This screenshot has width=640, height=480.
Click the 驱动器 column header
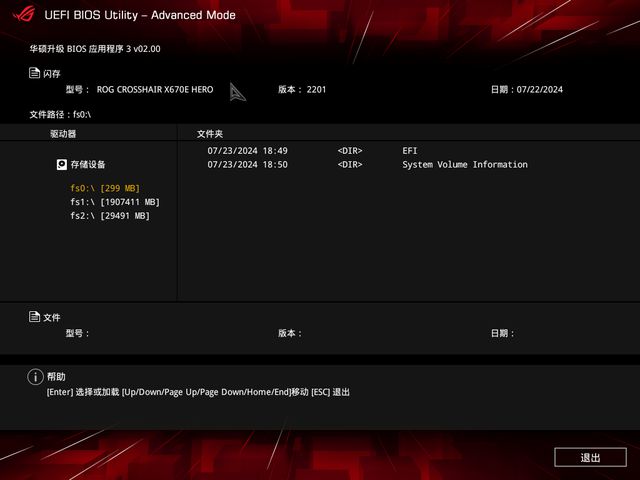pos(63,134)
